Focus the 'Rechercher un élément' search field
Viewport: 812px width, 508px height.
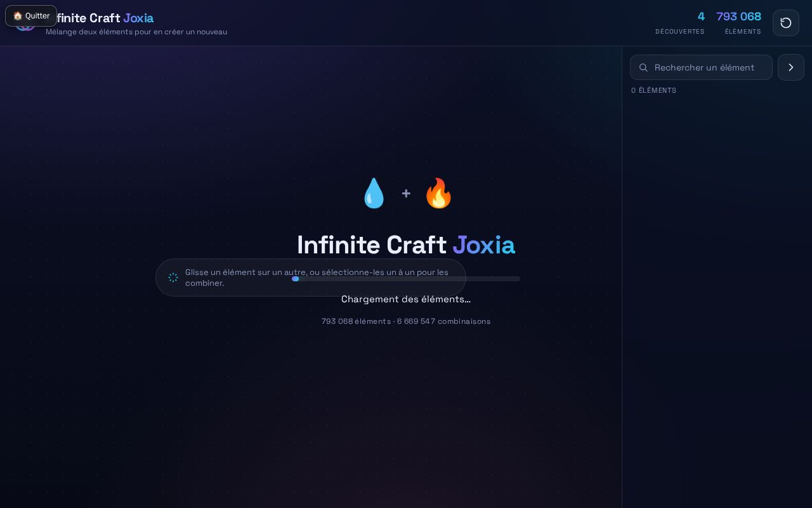(701, 67)
